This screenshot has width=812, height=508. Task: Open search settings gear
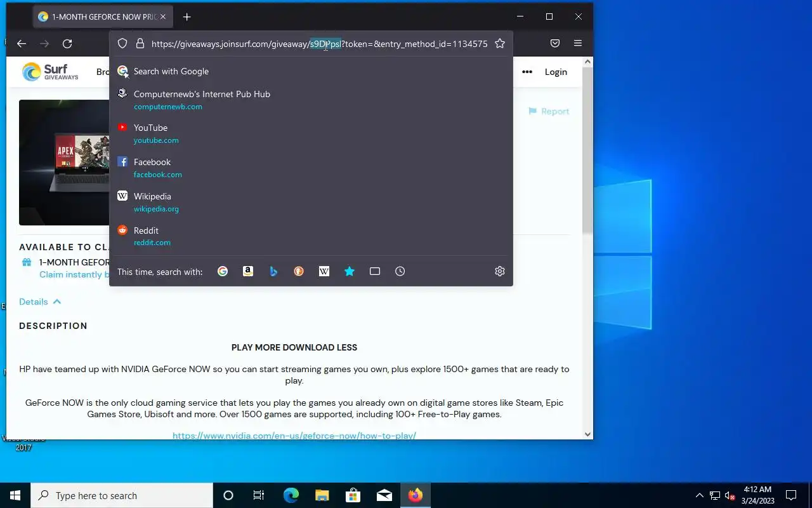(500, 271)
